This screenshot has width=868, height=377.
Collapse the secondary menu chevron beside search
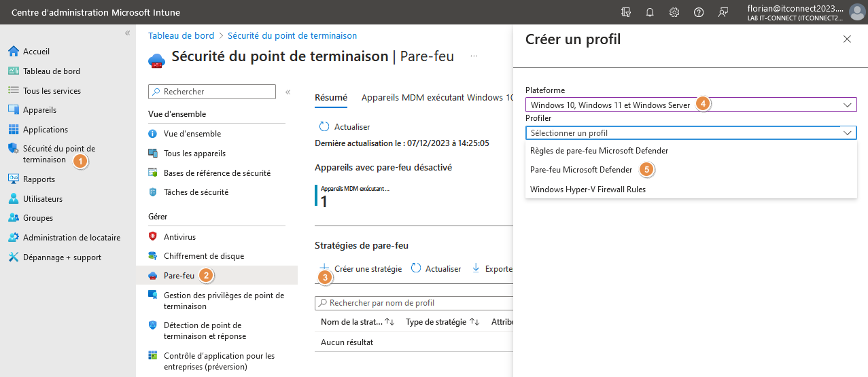[x=288, y=92]
